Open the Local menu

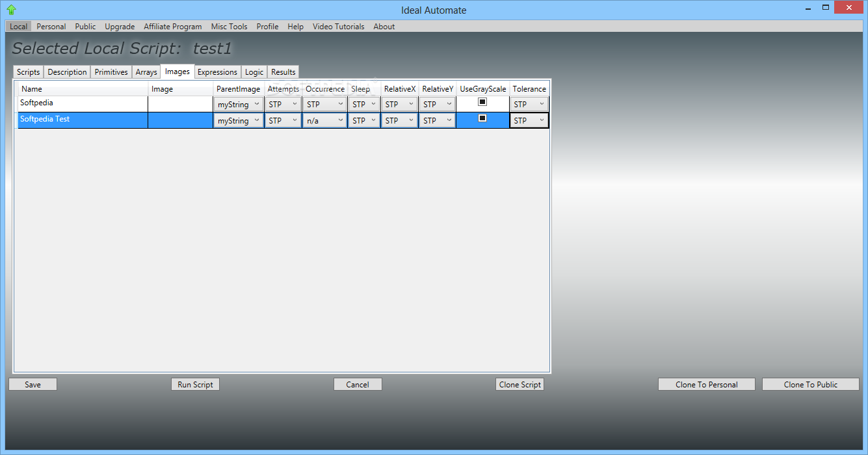pyautogui.click(x=19, y=27)
